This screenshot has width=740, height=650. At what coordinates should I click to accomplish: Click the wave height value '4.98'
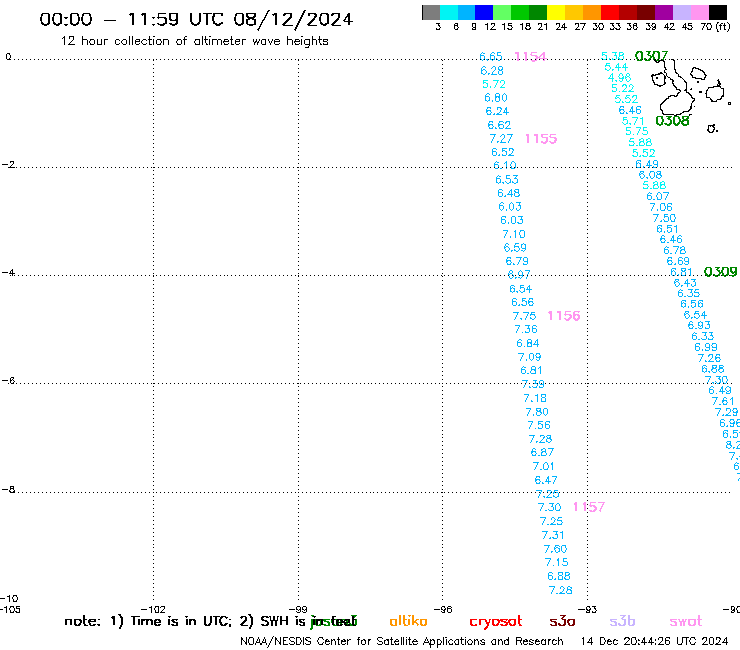pyautogui.click(x=619, y=77)
